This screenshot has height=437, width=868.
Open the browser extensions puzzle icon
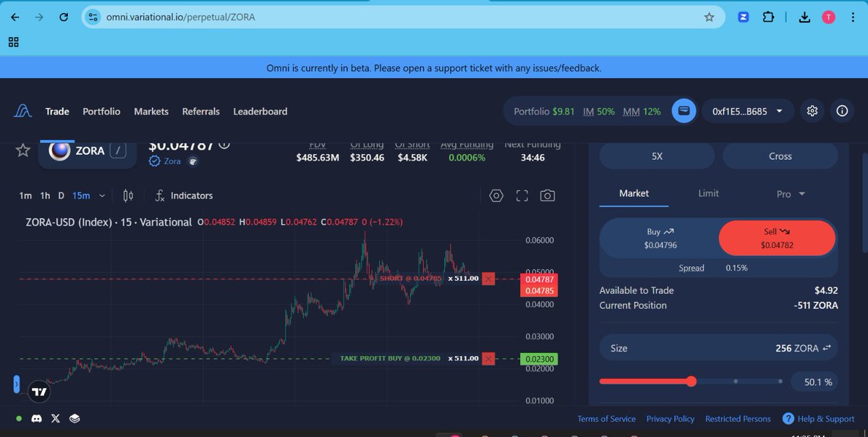[769, 17]
